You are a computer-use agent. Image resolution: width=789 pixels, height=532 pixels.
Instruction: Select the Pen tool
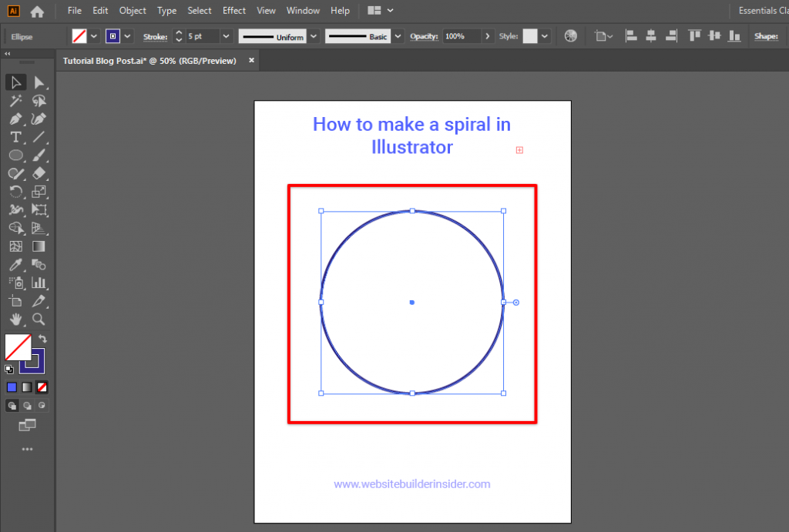16,119
